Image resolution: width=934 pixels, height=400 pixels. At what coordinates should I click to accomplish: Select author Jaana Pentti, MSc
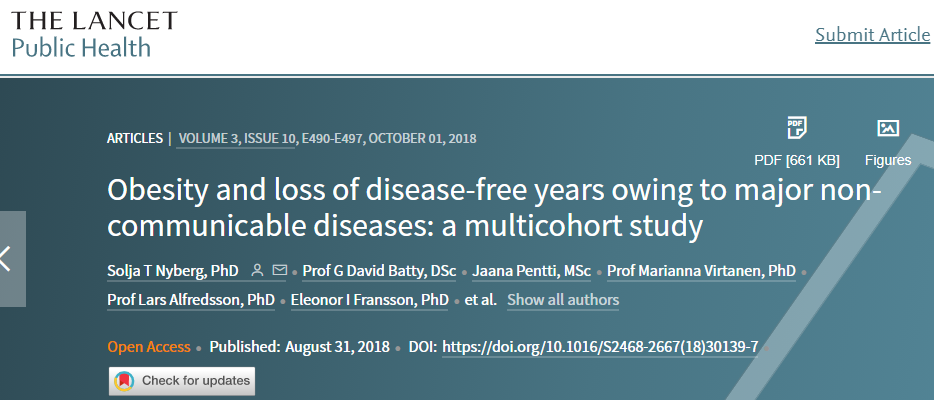531,271
